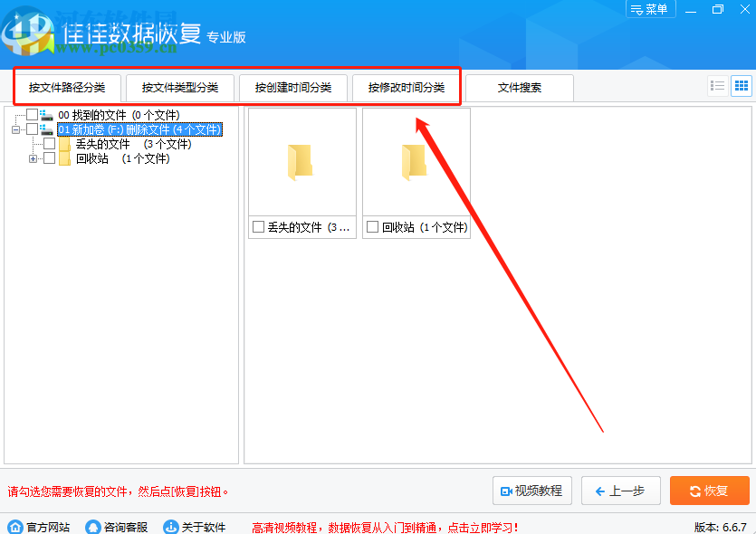
Task: Check the 回收站 tree checkbox
Action: pyautogui.click(x=49, y=158)
